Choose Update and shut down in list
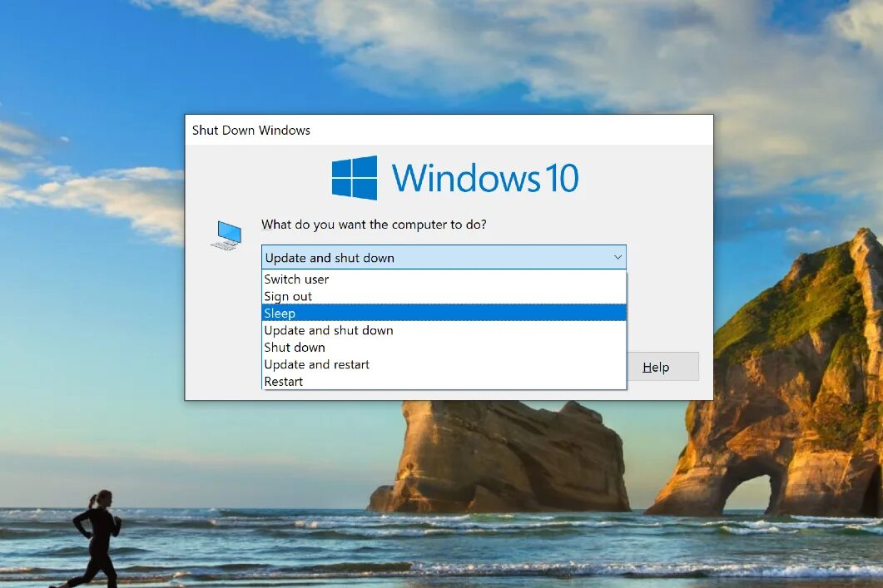Image resolution: width=883 pixels, height=588 pixels. tap(444, 330)
